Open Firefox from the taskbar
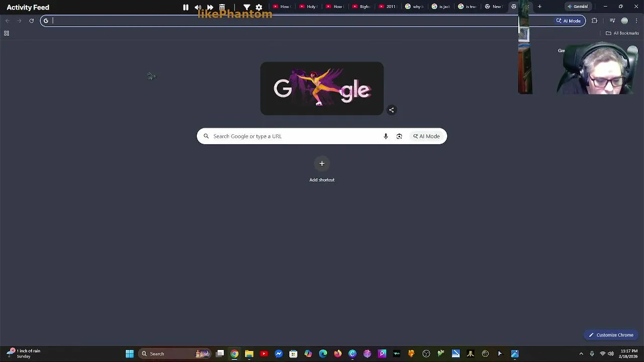The image size is (644, 362). (x=338, y=353)
